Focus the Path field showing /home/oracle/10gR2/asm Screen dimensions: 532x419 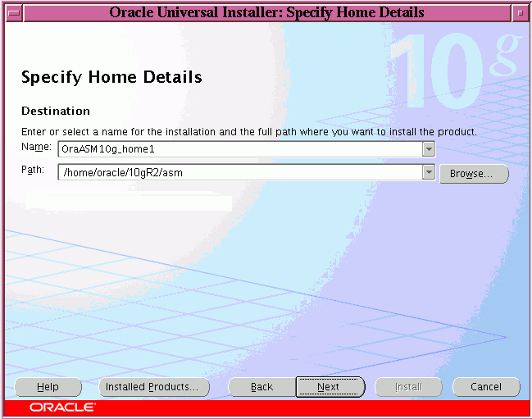(238, 171)
